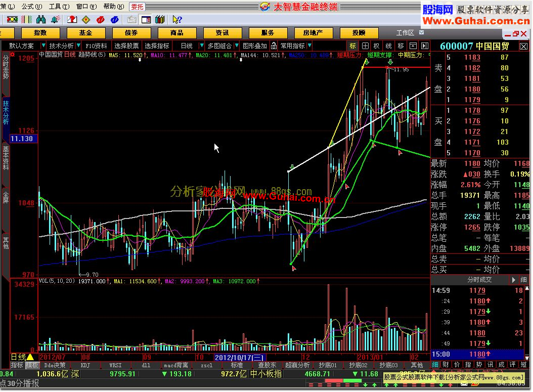Click the 债券 category button
This screenshot has width=533, height=392.
click(131, 33)
